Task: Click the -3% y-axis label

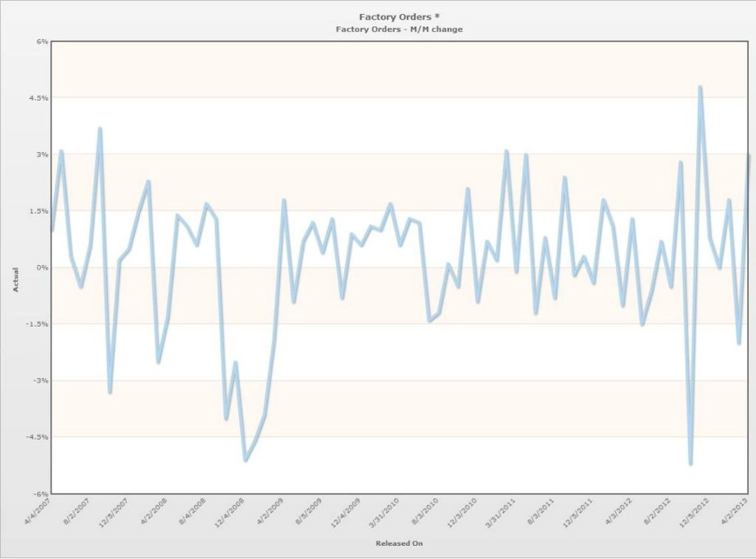Action: pos(41,381)
